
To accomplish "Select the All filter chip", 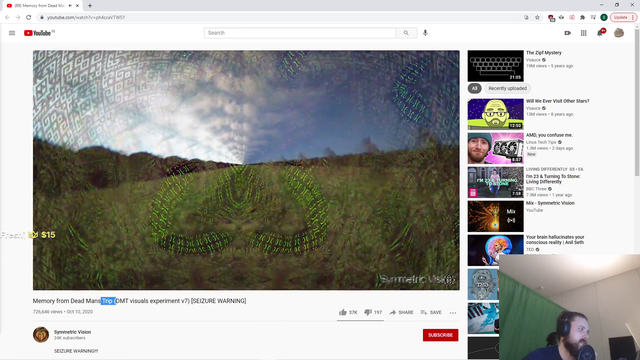I will 474,88.
